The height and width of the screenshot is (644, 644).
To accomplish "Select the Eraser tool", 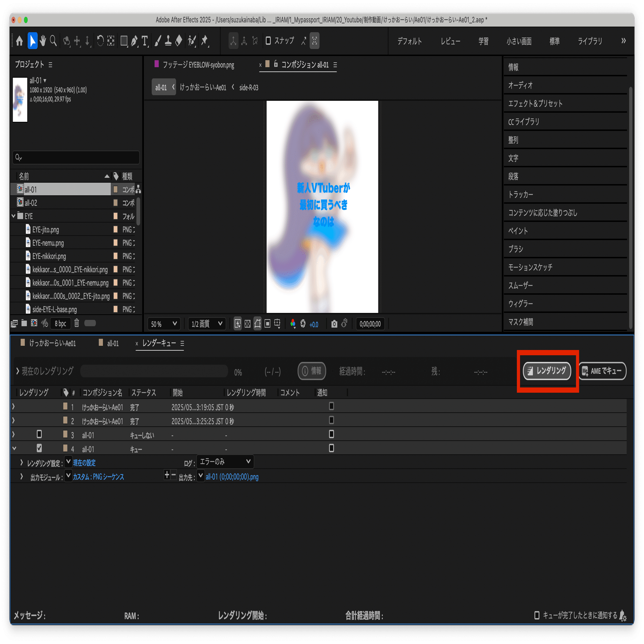I will [178, 41].
